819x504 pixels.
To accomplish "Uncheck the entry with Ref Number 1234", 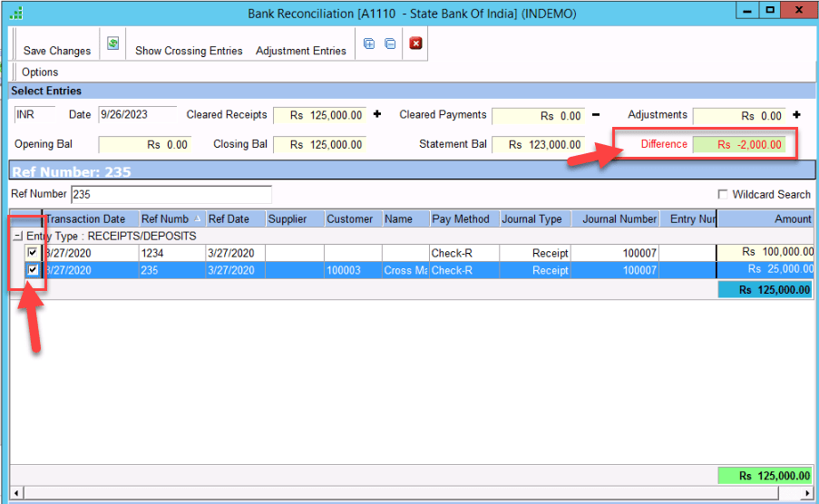I will pyautogui.click(x=33, y=253).
